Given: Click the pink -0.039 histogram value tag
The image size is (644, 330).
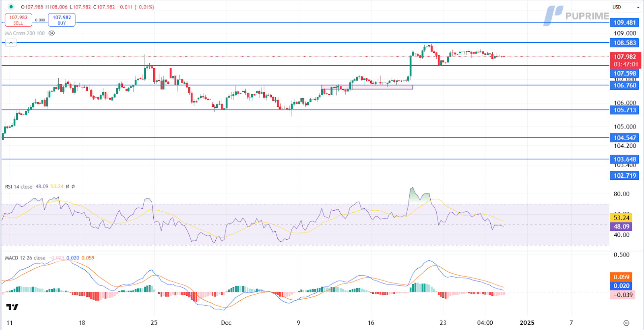Looking at the screenshot, I should [x=622, y=295].
